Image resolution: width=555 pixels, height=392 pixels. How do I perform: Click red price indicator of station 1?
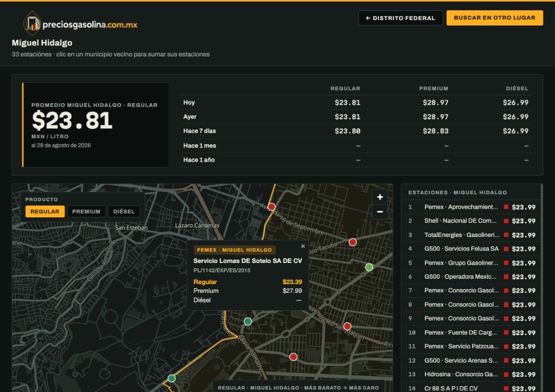pos(506,207)
